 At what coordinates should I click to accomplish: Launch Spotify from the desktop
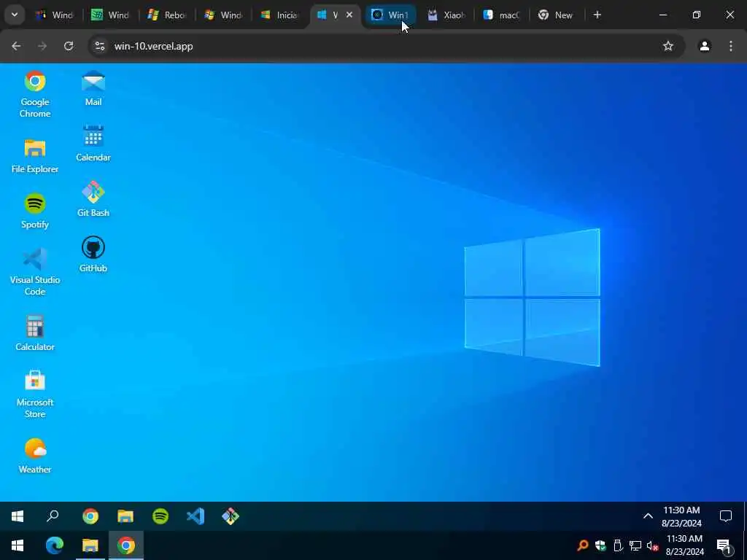click(x=35, y=211)
